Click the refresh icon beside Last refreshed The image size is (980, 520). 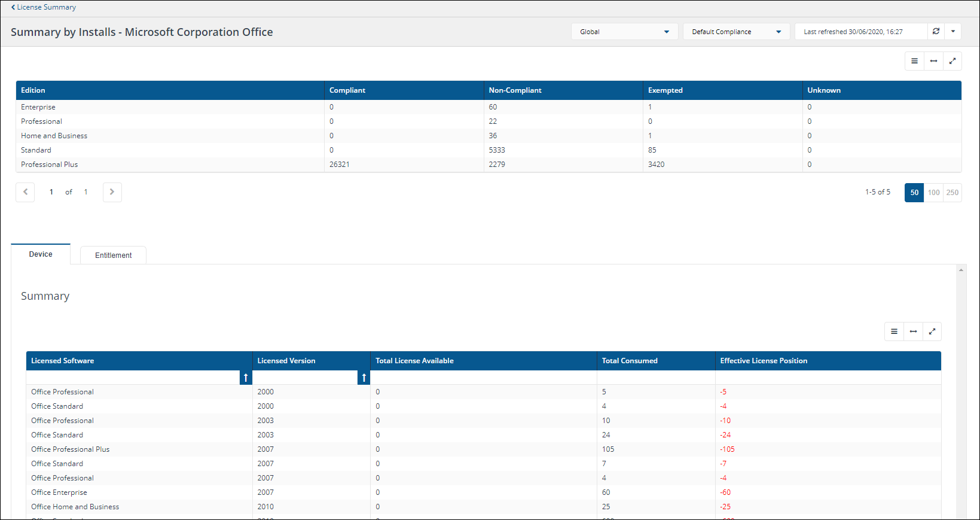point(936,32)
